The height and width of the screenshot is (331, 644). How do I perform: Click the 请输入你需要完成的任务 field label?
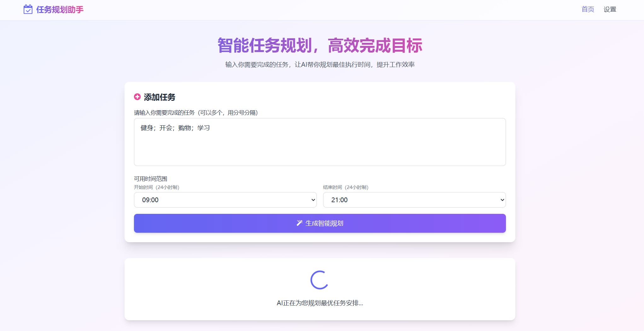click(x=196, y=112)
